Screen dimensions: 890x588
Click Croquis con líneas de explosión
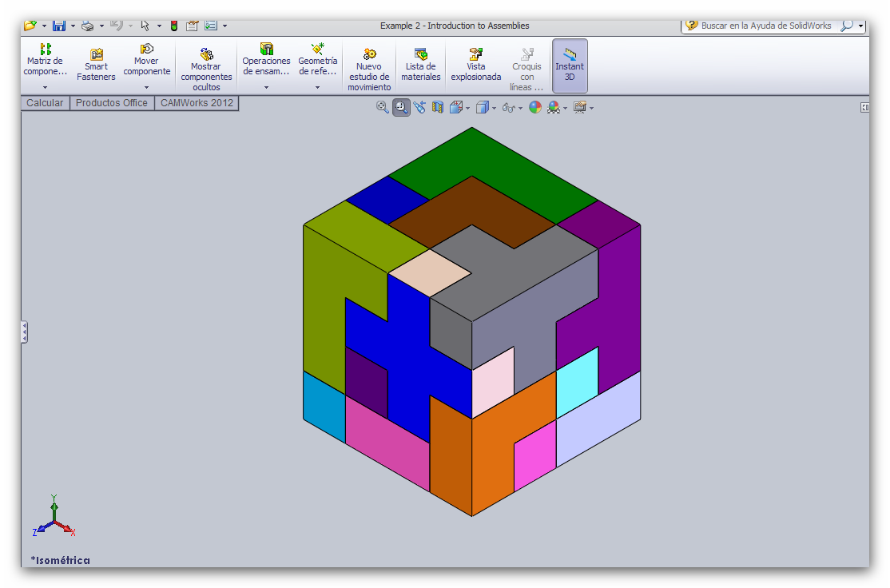tap(526, 70)
